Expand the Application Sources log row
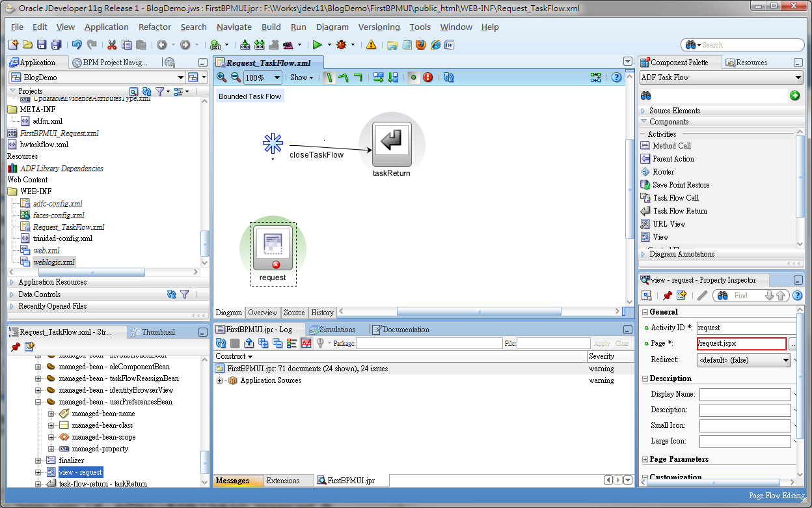The image size is (812, 508). click(x=220, y=380)
